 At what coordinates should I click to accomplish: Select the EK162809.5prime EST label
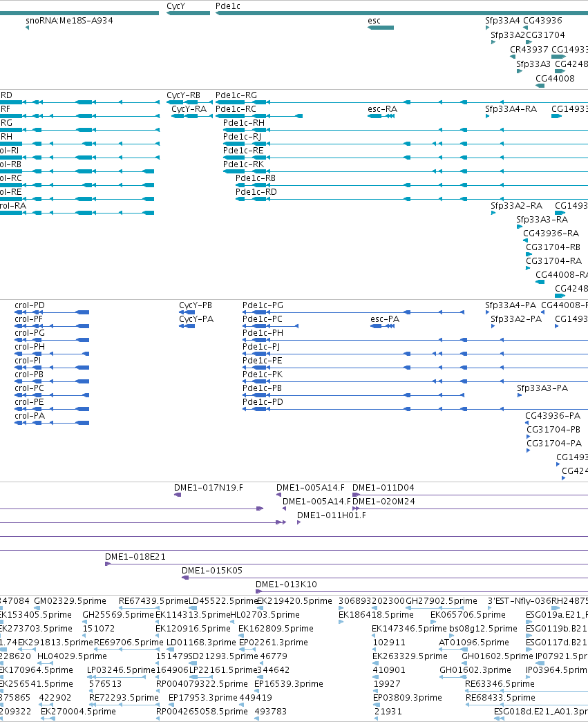pyautogui.click(x=276, y=628)
